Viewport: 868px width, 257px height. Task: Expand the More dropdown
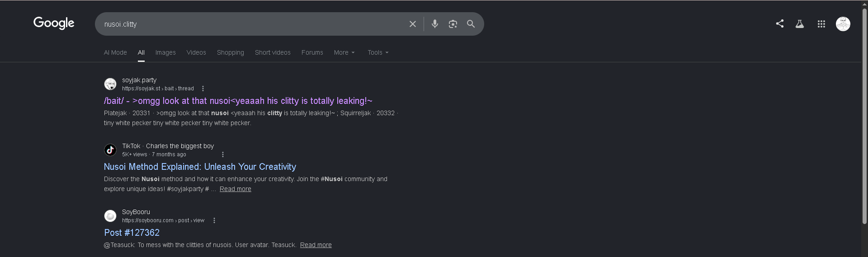click(344, 52)
